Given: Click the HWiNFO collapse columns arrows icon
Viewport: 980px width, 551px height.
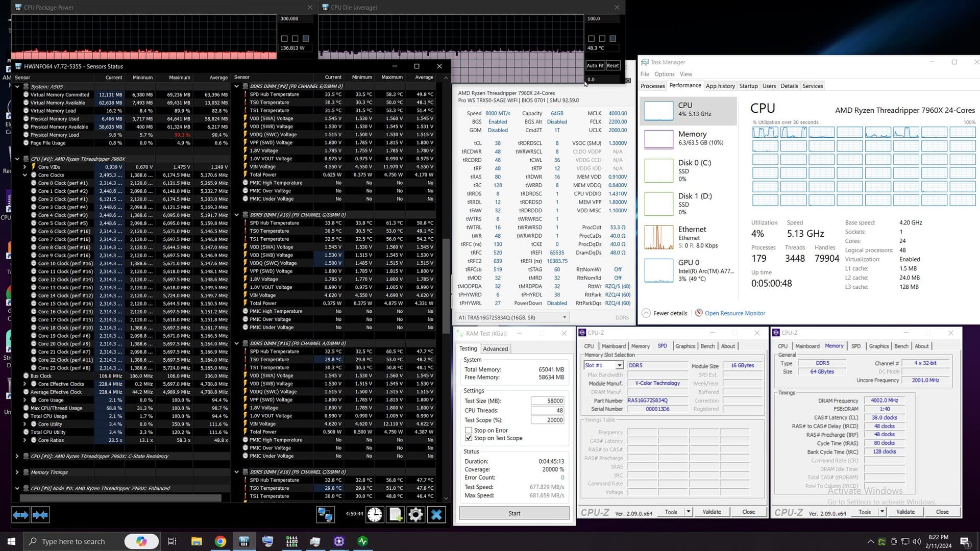Looking at the screenshot, I should (x=40, y=515).
